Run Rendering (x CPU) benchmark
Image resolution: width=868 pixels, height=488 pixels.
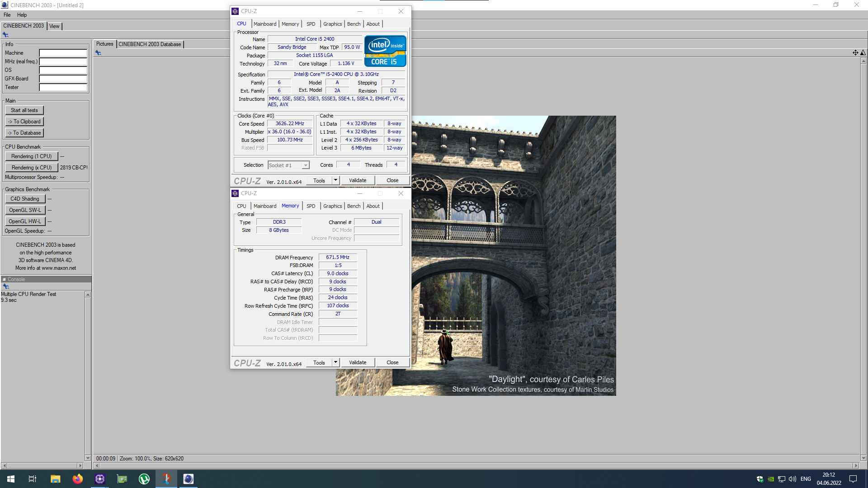(32, 168)
